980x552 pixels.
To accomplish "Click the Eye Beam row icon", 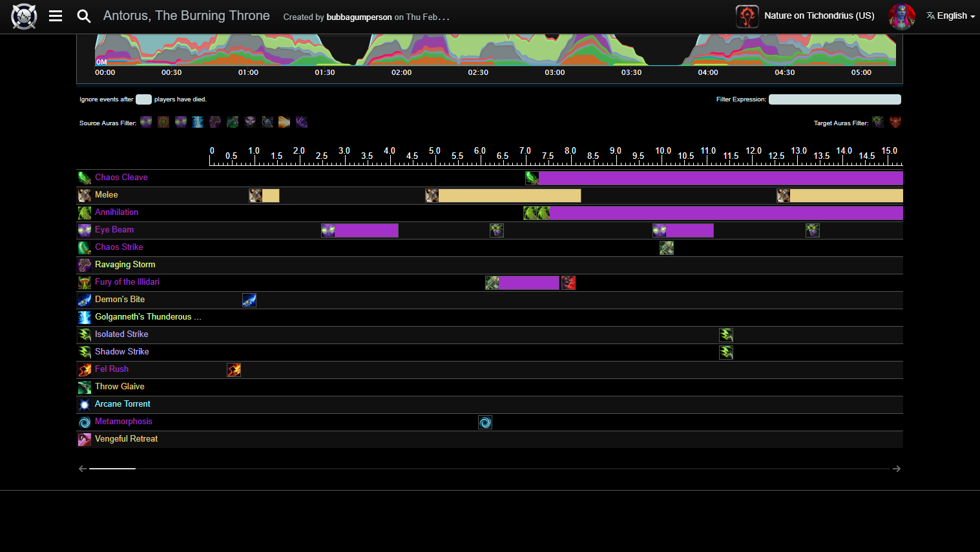I will [85, 230].
